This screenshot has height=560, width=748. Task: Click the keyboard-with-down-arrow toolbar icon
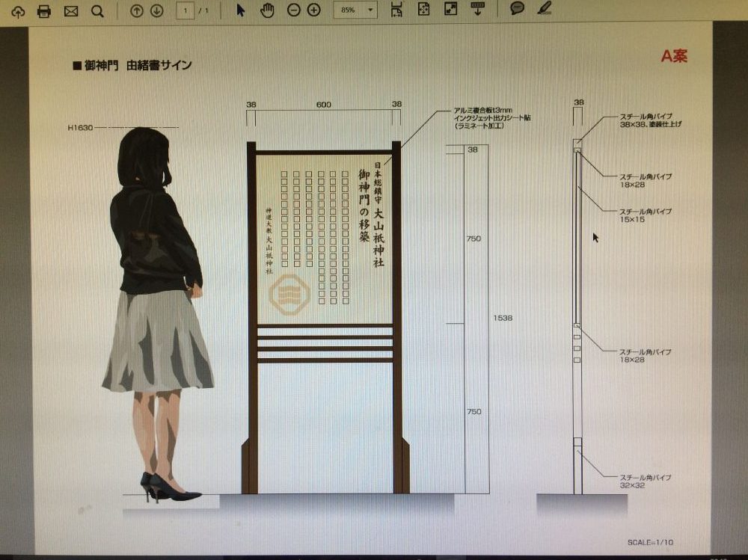(x=477, y=9)
